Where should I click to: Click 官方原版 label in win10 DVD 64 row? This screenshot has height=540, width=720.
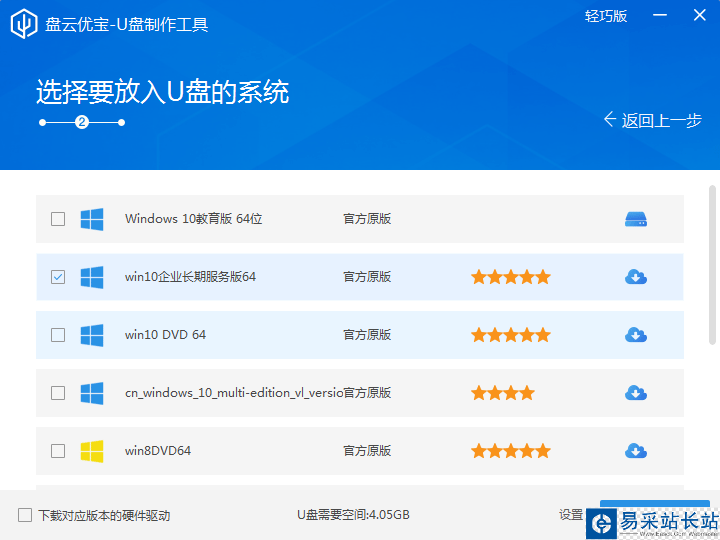[367, 335]
